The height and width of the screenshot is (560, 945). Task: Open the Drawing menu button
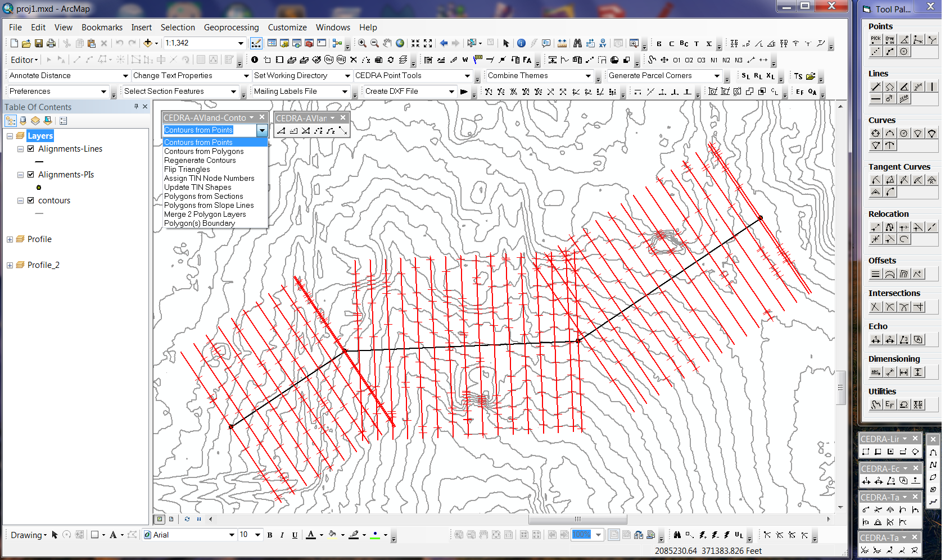pyautogui.click(x=28, y=535)
